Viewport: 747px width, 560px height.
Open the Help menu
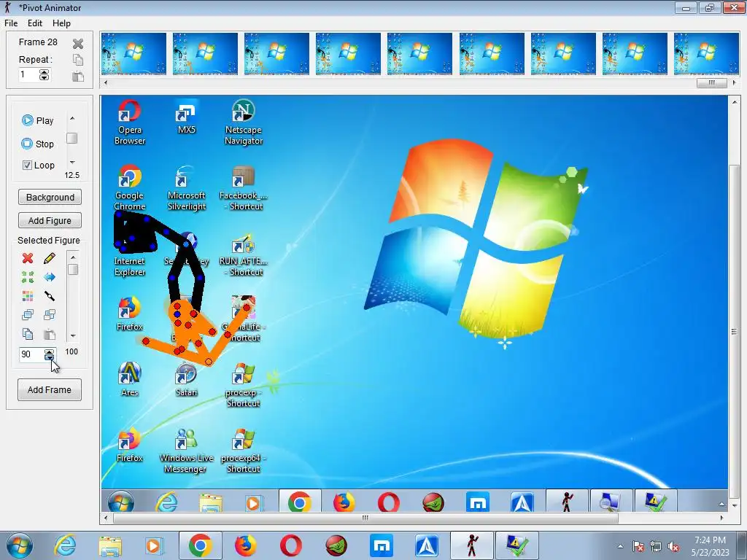[61, 23]
